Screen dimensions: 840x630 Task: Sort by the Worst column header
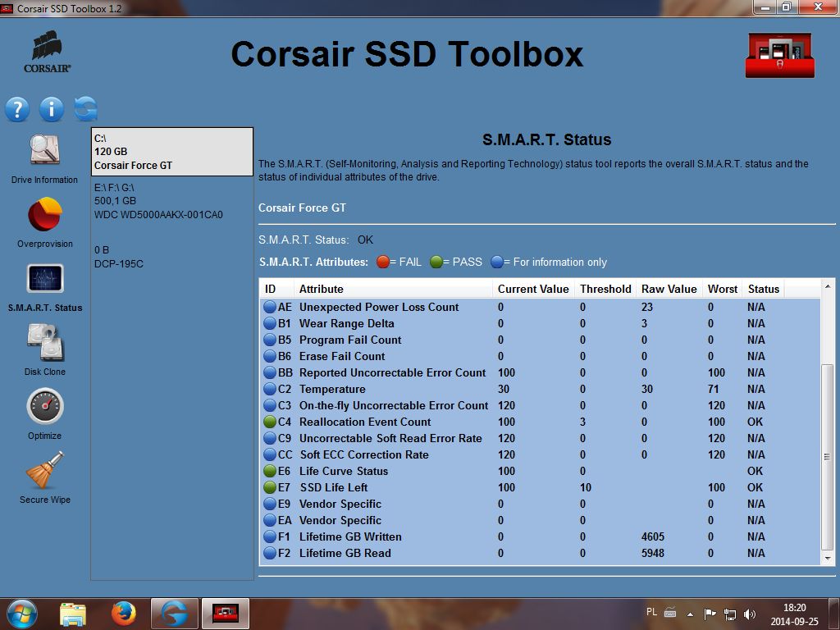point(723,289)
